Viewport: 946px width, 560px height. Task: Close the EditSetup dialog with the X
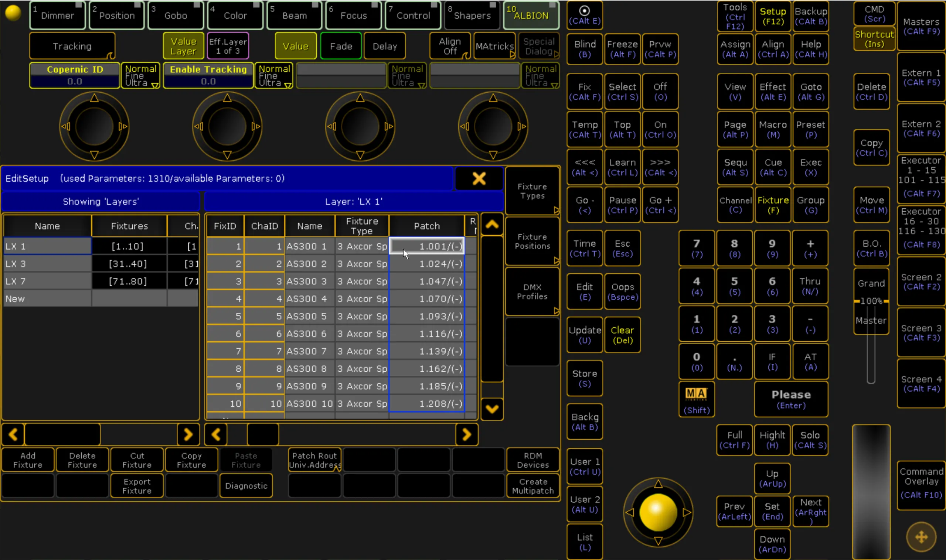479,178
